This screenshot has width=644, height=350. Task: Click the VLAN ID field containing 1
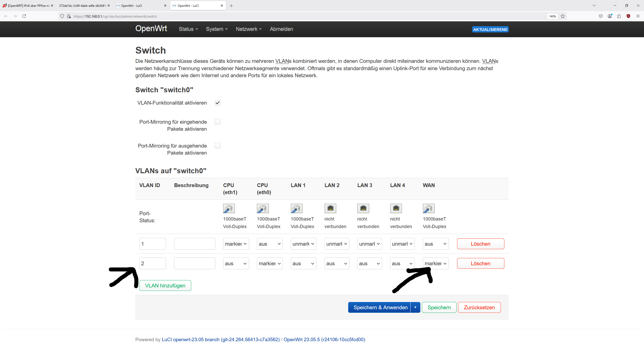(x=153, y=244)
